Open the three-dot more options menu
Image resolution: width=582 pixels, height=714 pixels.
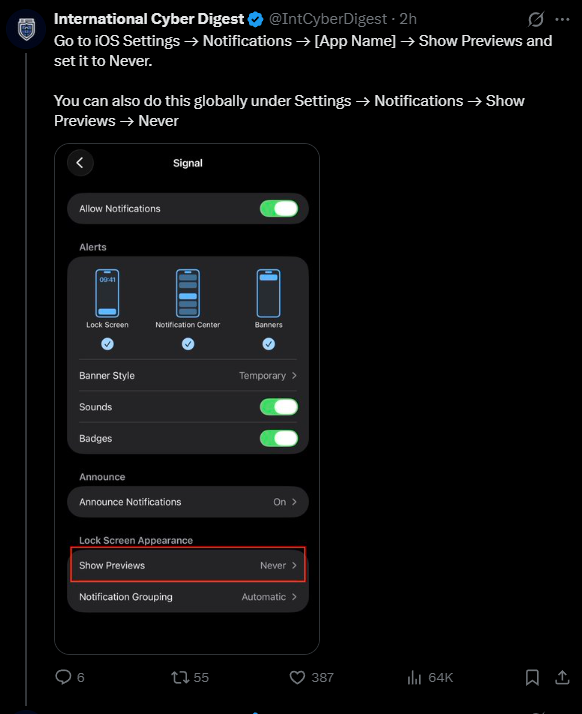point(562,19)
